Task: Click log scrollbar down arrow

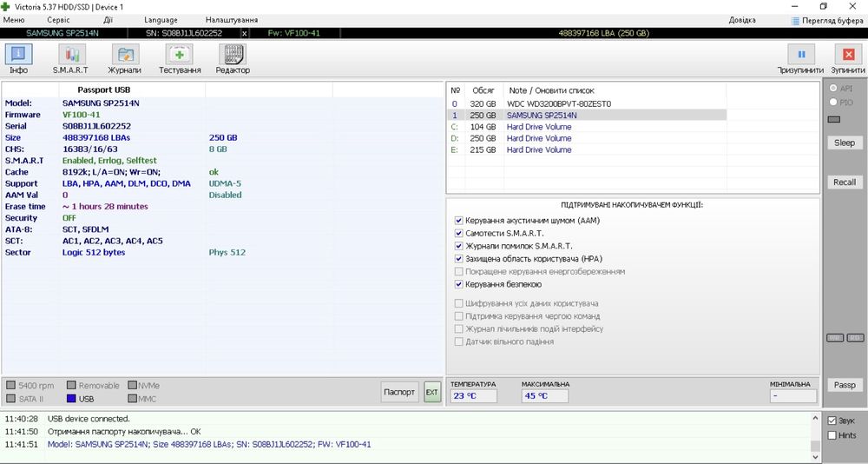Action: 815,457
